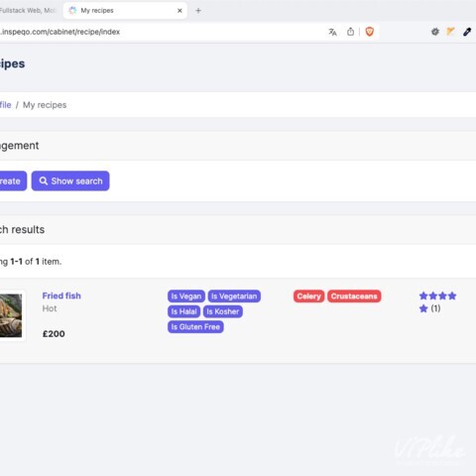Click the address bar URL field
476x476 pixels.
159,32
